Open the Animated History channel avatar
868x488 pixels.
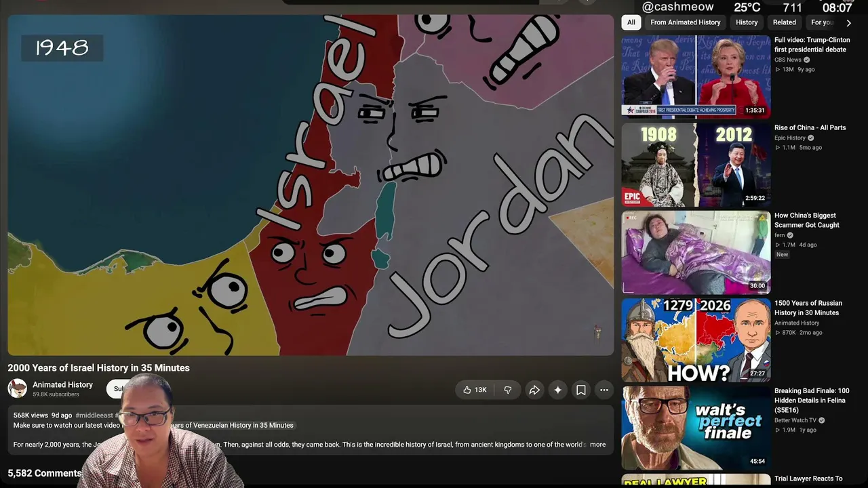click(18, 388)
